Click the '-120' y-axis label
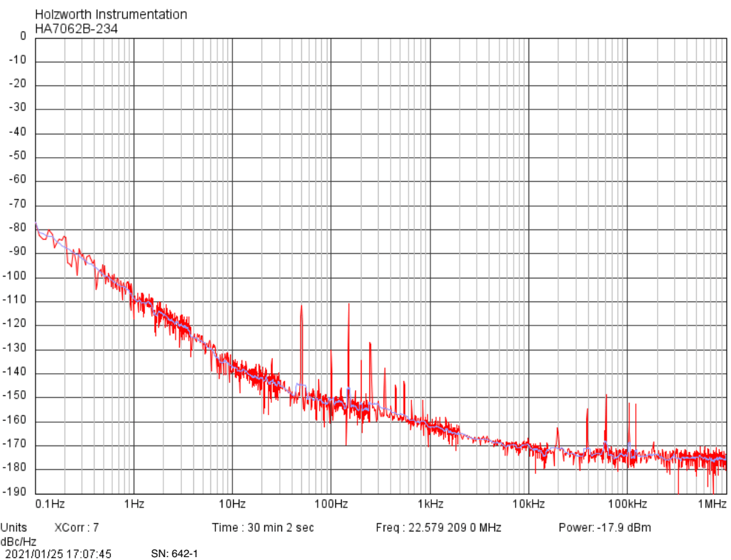The image size is (731, 560). pyautogui.click(x=15, y=323)
